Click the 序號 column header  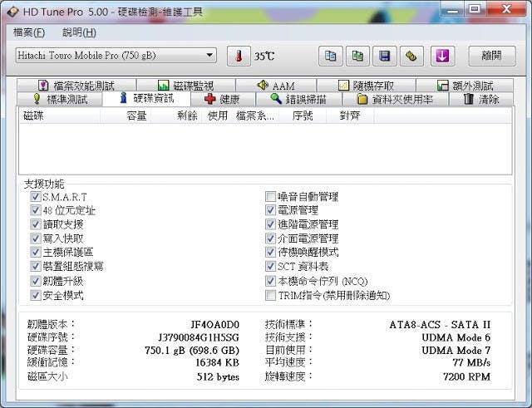point(303,116)
